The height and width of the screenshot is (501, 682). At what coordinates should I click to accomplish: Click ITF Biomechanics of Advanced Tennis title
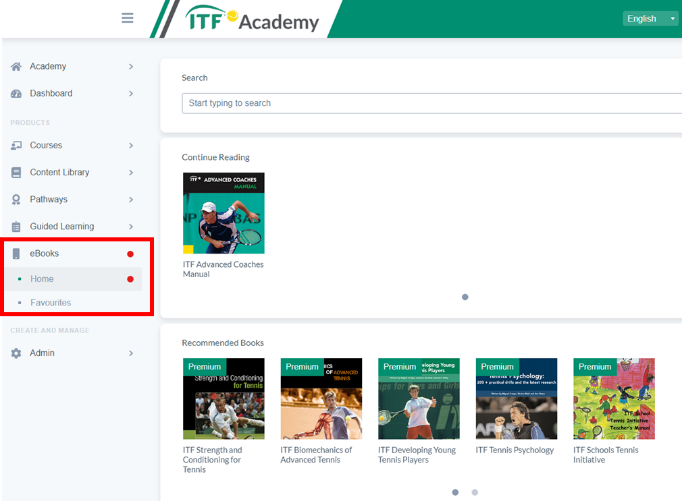pos(316,455)
